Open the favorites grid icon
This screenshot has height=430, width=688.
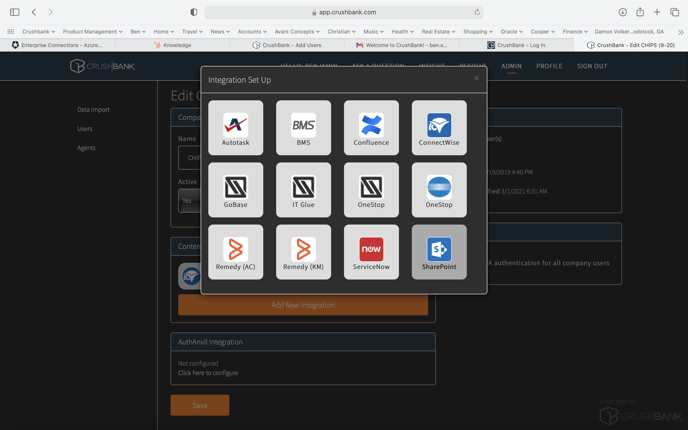[11, 32]
